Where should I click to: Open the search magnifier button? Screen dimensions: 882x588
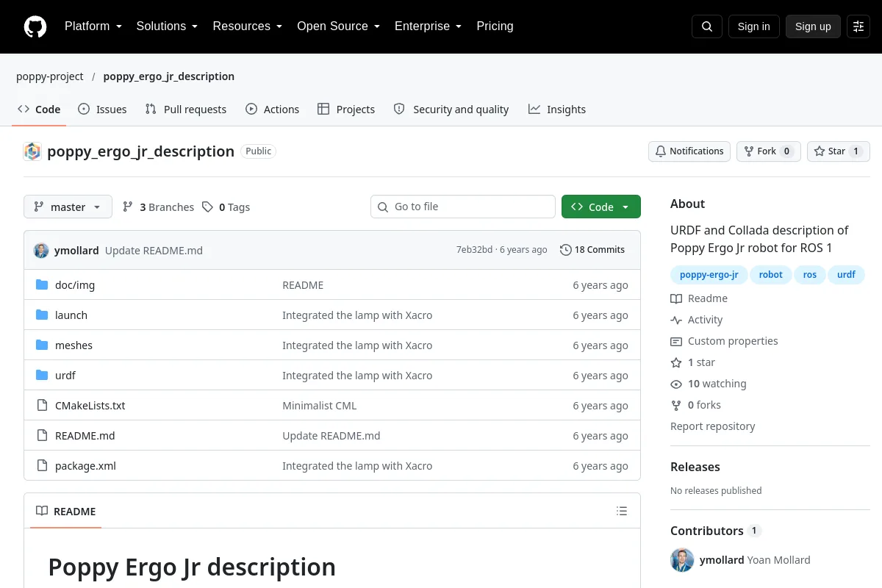[707, 26]
